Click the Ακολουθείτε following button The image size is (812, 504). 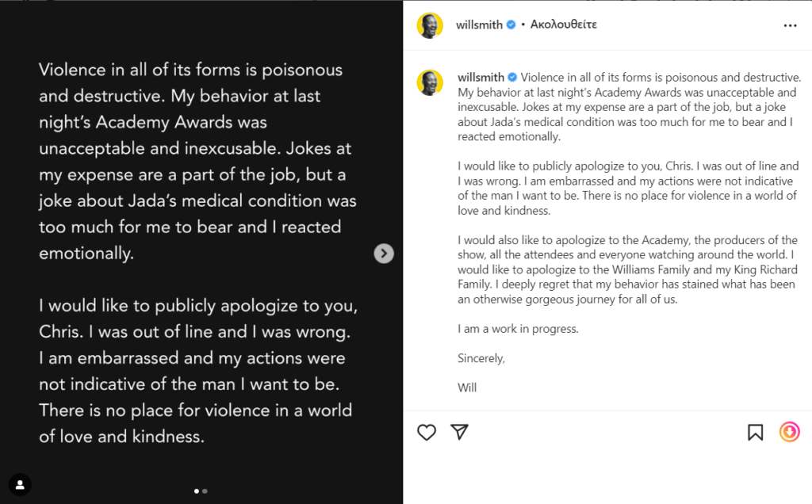tap(564, 25)
